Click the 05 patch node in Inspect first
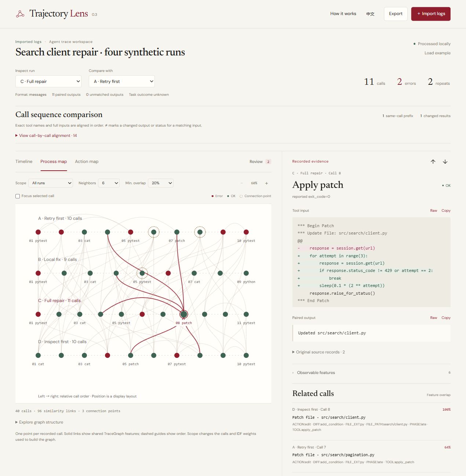The width and height of the screenshot is (466, 476). 131,355
